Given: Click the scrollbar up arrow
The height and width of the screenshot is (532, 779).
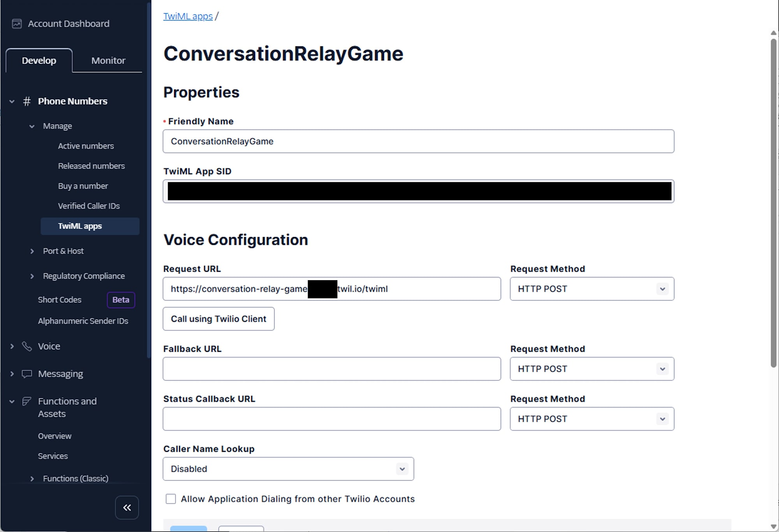Looking at the screenshot, I should [774, 33].
